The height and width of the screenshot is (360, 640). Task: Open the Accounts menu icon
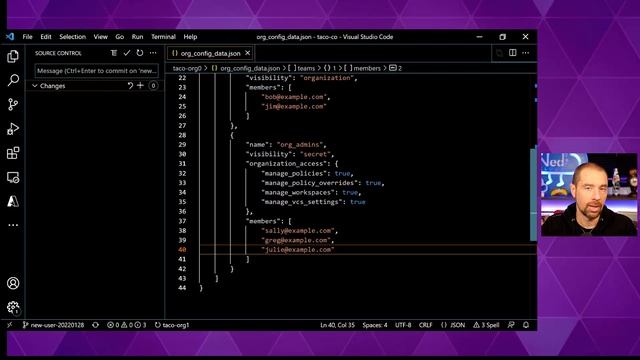(13, 283)
